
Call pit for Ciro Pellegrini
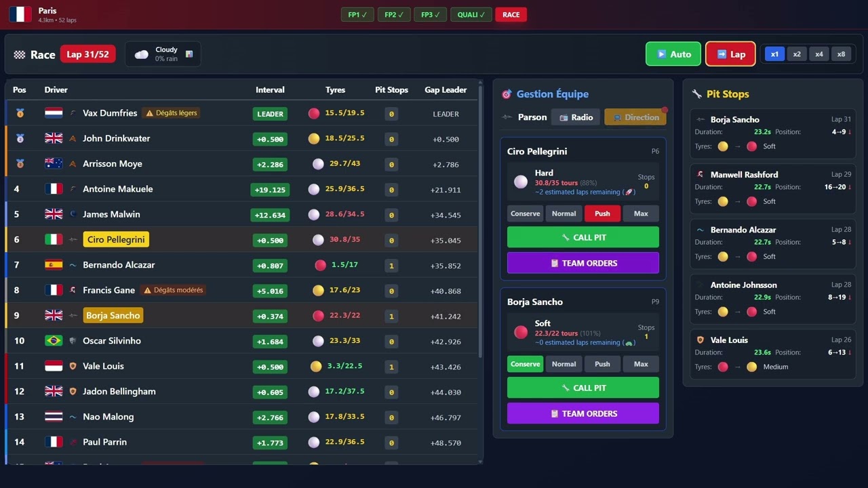coord(583,237)
